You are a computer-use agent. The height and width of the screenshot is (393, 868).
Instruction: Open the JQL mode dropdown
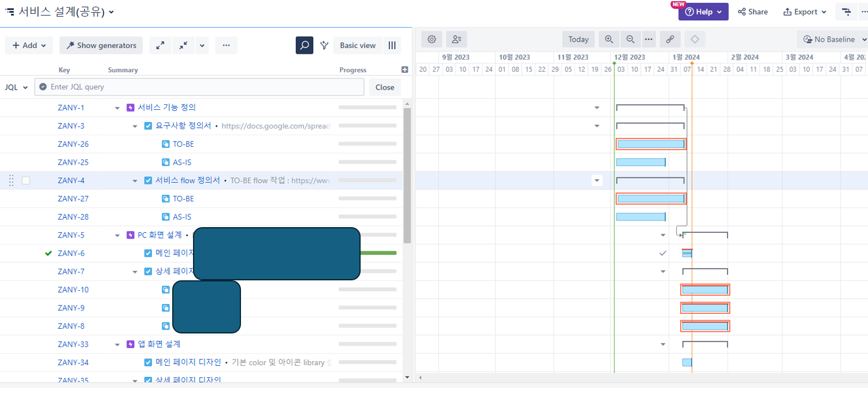click(16, 87)
